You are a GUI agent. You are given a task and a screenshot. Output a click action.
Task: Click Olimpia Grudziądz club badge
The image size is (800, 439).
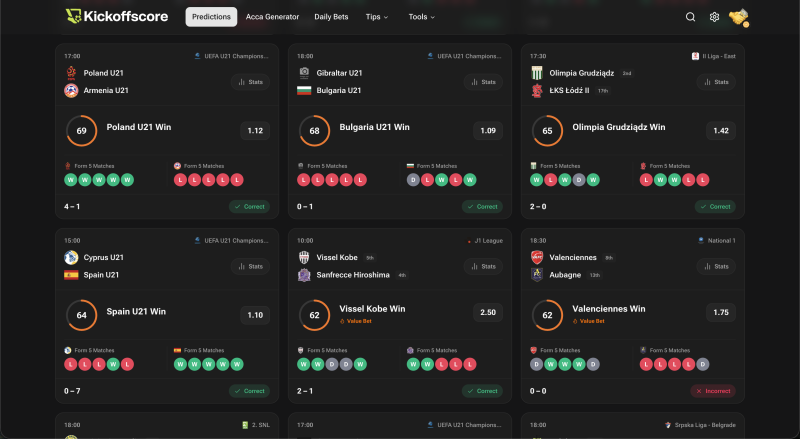[x=537, y=73]
